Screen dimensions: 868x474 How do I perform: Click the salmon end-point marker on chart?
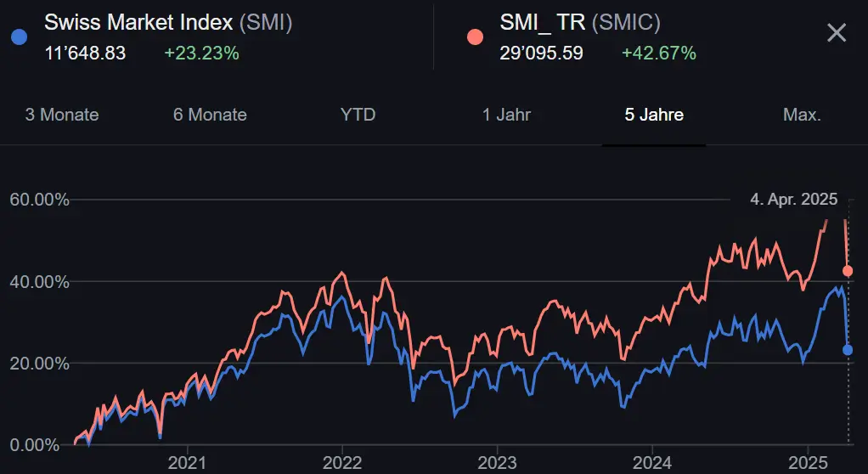(x=848, y=271)
